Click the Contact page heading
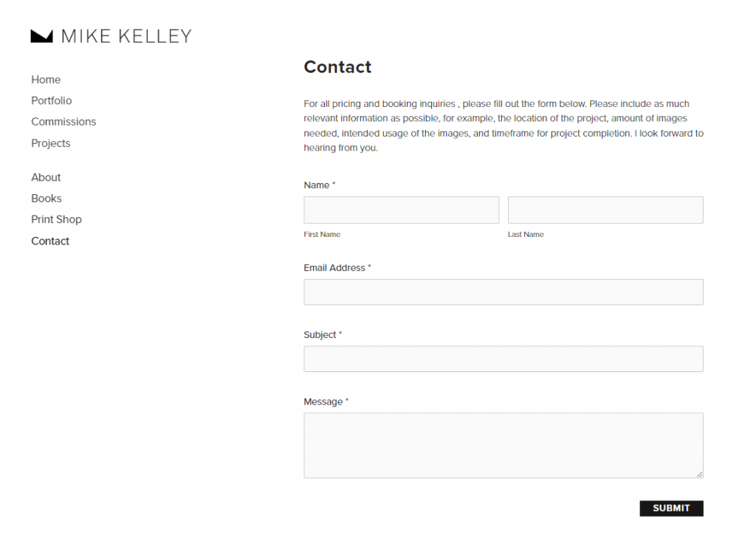Screen dimensions: 756x544 coord(337,67)
